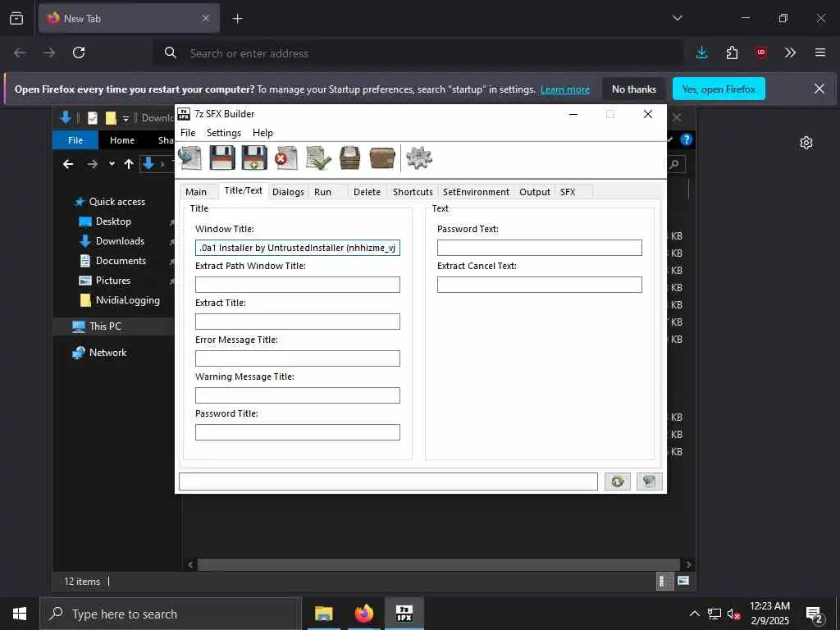Click the floppy disk save-as icon with arrow
Screen dimensions: 840x630
click(x=254, y=158)
